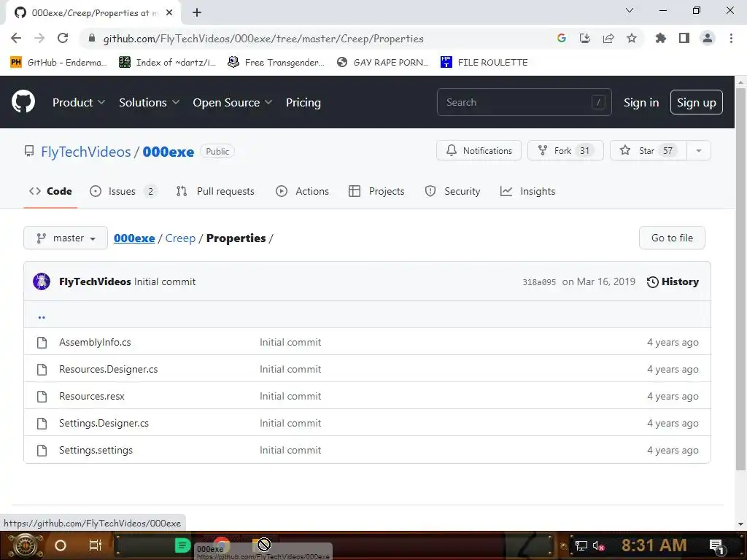Open FlyTechVideos avatar in commit row

point(42,281)
